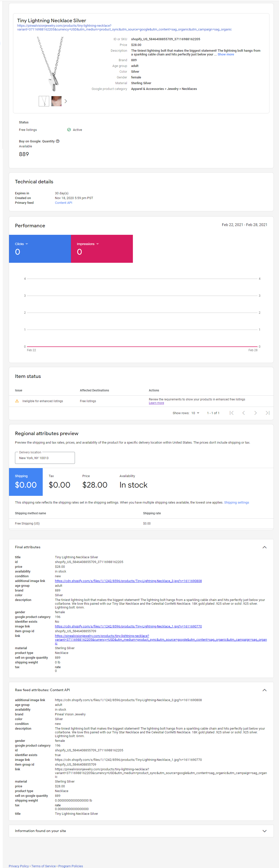Screen dimensions: 279x868
Task: Expand Information found on your site
Action: [265, 831]
